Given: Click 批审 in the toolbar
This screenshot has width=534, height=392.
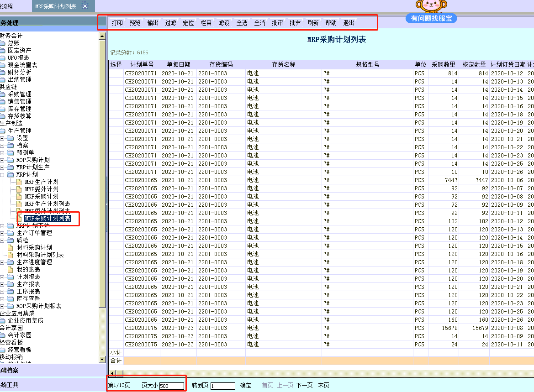Looking at the screenshot, I should point(277,23).
